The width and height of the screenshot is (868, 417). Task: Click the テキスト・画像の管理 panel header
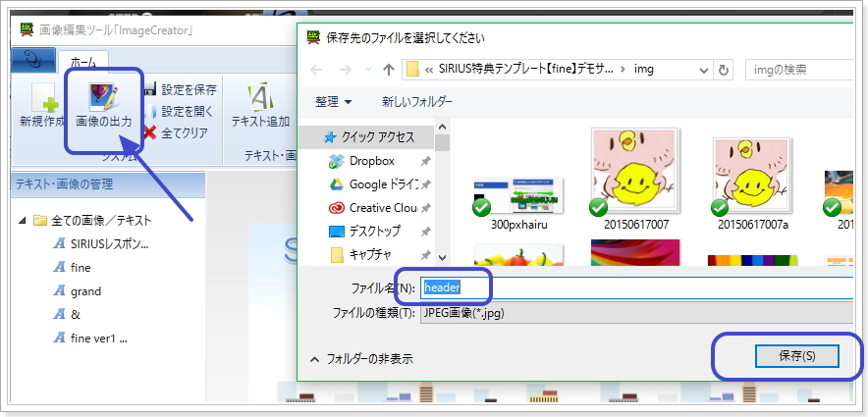coord(108,184)
